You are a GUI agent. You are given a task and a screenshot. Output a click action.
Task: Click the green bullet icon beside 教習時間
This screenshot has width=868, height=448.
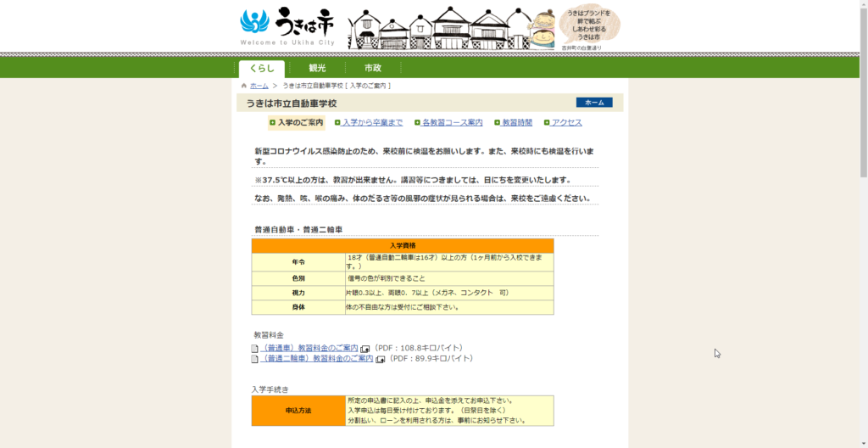tap(497, 122)
